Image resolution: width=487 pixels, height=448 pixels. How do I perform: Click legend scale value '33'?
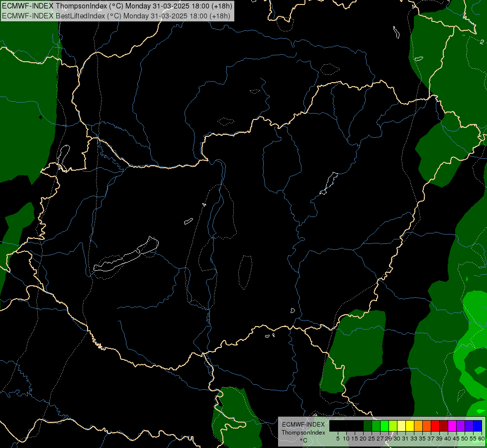coord(414,439)
